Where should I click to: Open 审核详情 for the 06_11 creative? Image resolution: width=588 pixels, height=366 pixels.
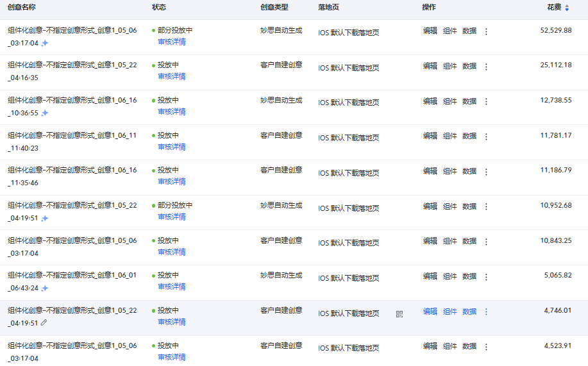tap(172, 147)
